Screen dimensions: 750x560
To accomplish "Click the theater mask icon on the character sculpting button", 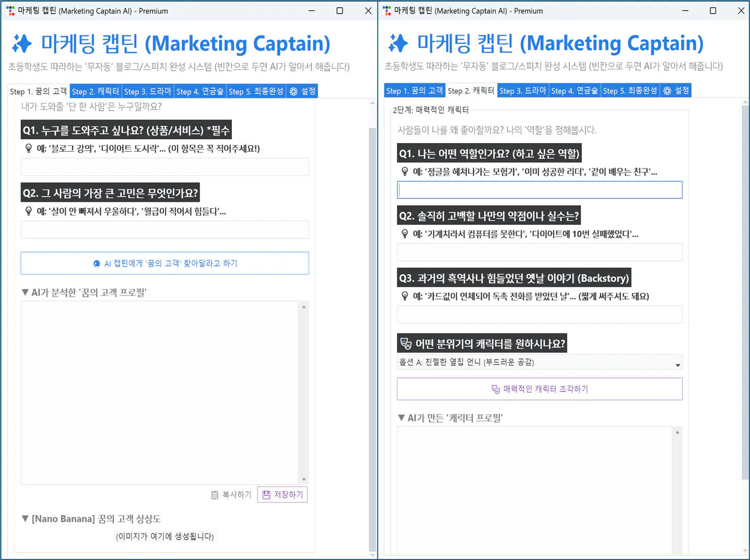I will [495, 389].
